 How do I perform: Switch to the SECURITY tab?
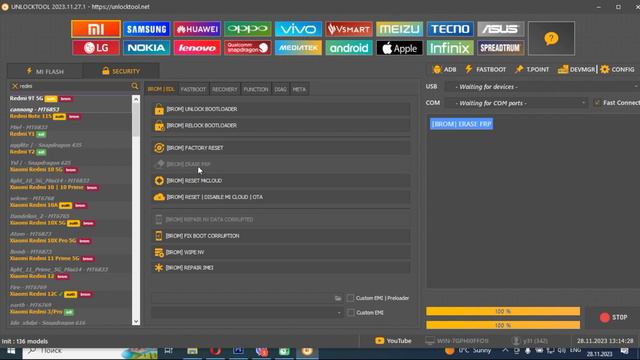pyautogui.click(x=121, y=71)
